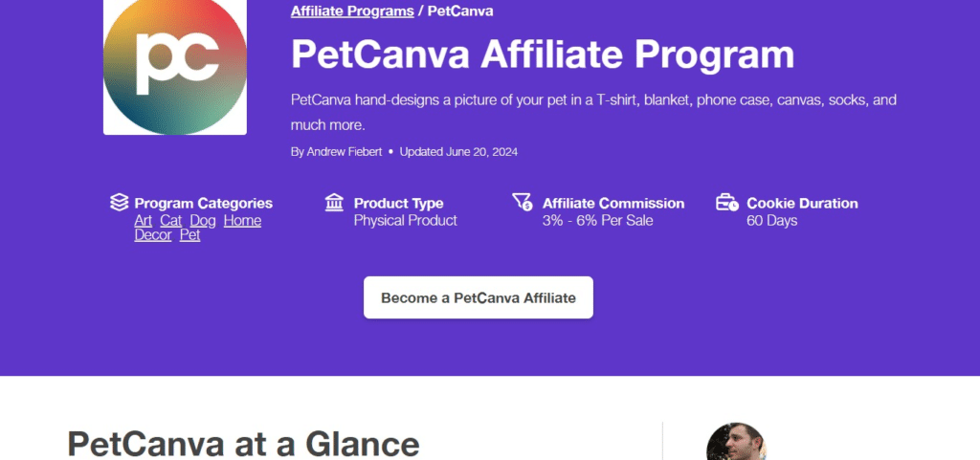
Task: Select the Cat category link
Action: (170, 221)
